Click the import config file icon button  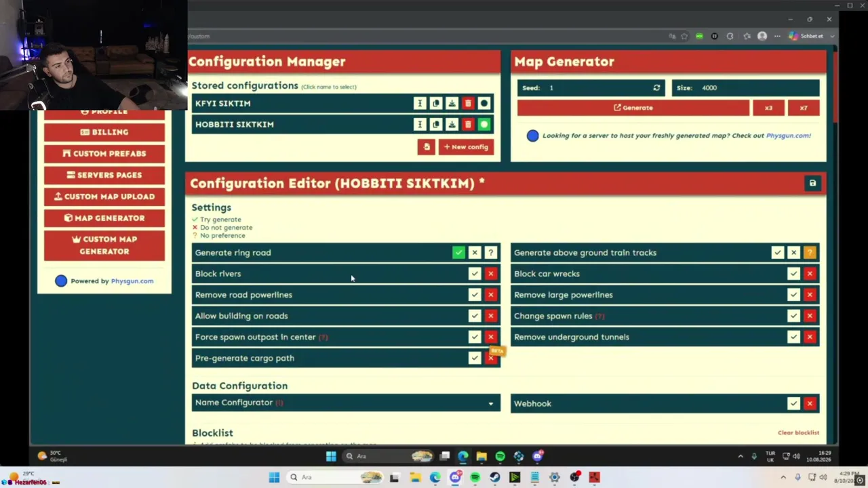tap(426, 146)
